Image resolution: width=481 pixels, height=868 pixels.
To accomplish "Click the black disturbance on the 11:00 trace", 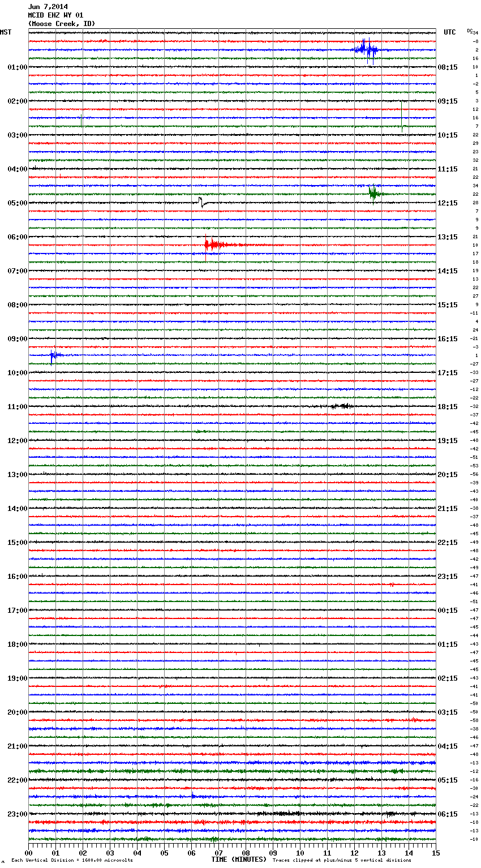I will click(x=342, y=406).
